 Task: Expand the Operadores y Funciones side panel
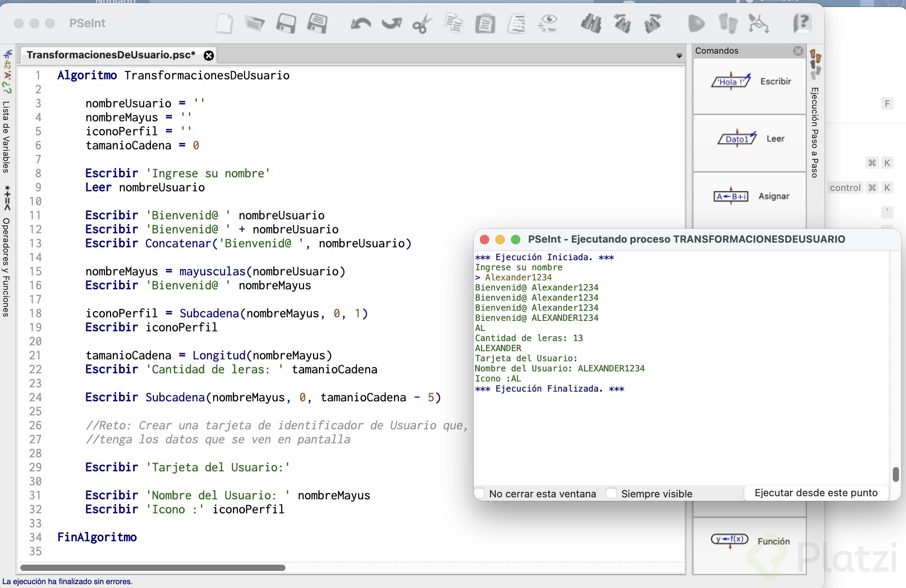(6, 267)
